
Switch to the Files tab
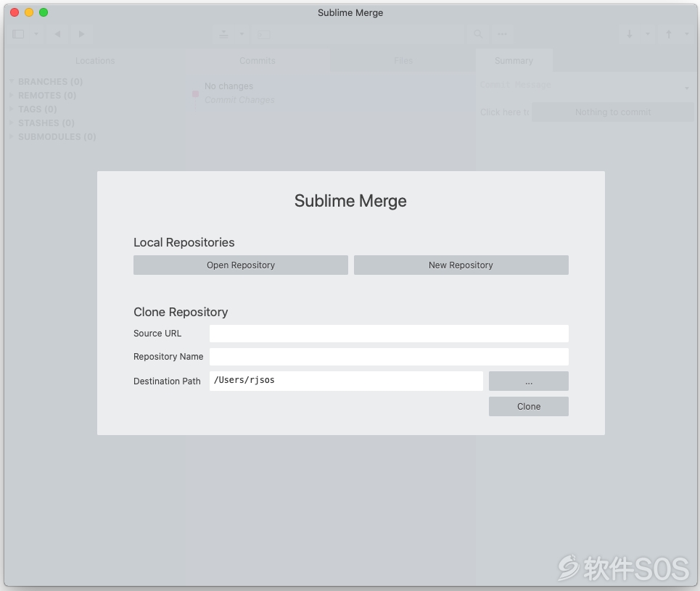tap(403, 61)
